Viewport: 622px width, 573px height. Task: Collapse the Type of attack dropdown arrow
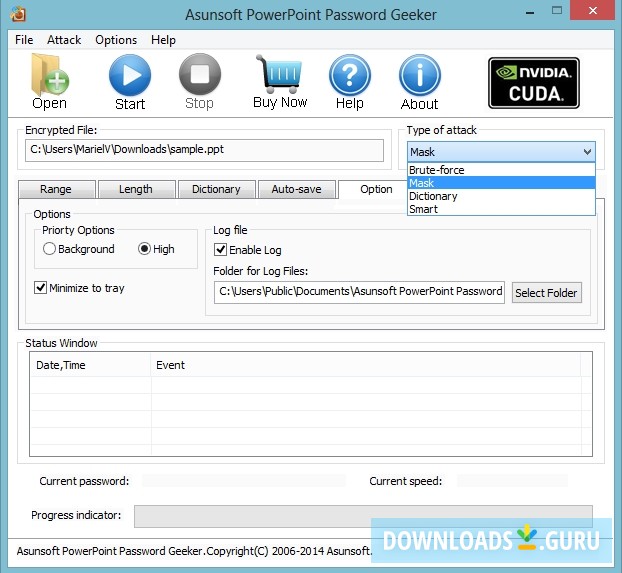pyautogui.click(x=587, y=152)
